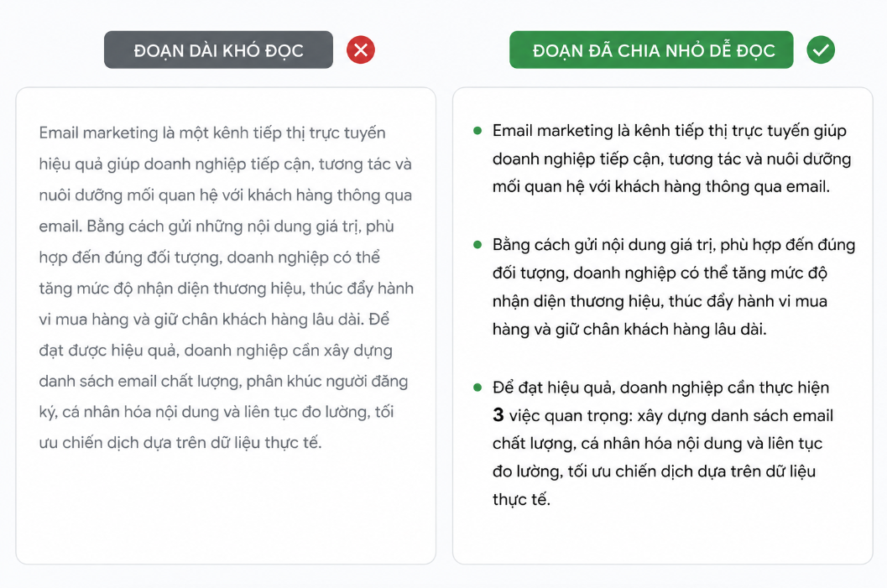Click the left line starting 'email. Bằng cách gửi'
The height and width of the screenshot is (588, 887).
pyautogui.click(x=217, y=226)
